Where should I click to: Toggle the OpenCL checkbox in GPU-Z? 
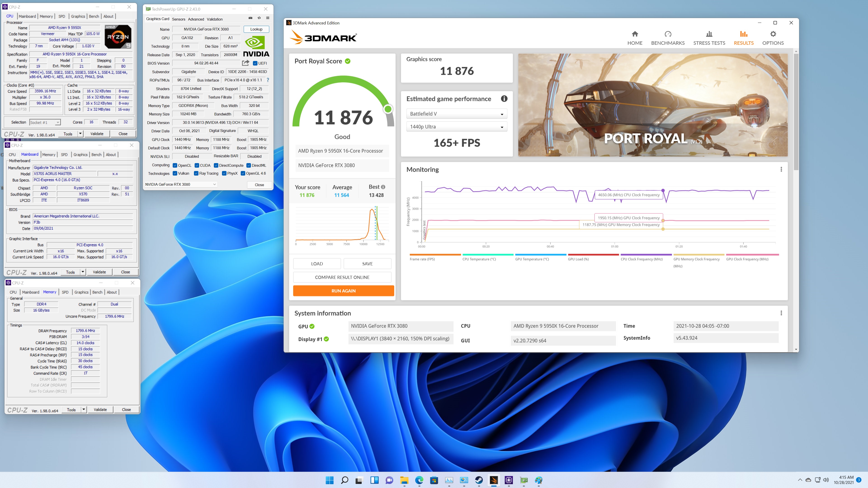pos(175,165)
